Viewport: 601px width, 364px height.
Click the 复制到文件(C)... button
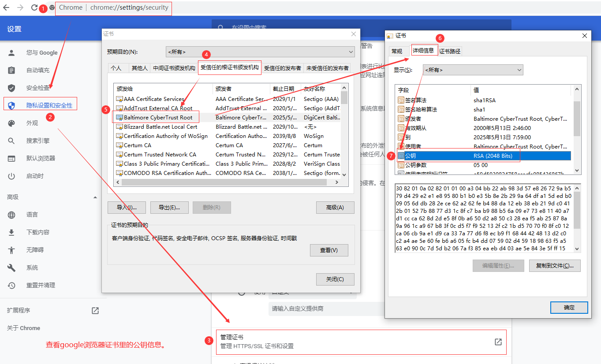pyautogui.click(x=555, y=266)
